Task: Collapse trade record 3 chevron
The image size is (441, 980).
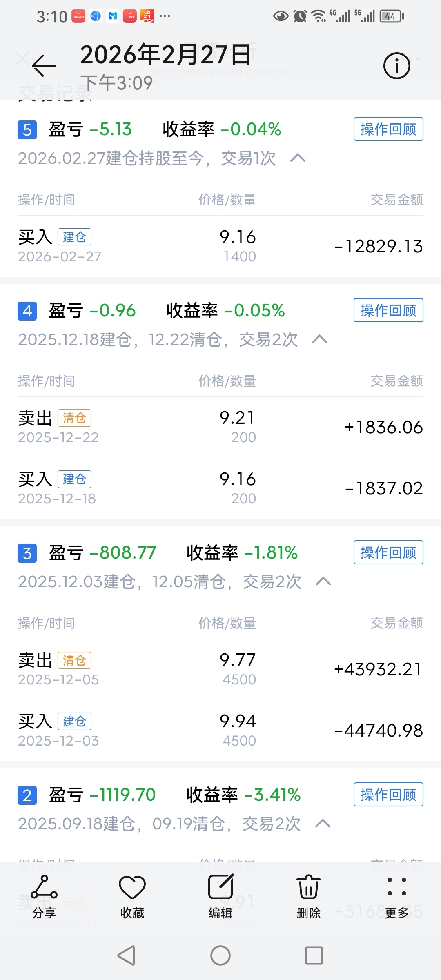Action: coord(323,581)
